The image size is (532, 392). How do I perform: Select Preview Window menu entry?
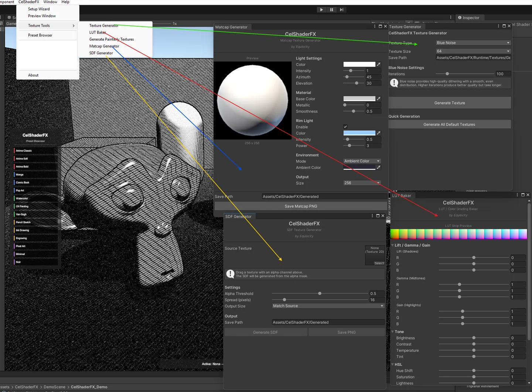42,16
